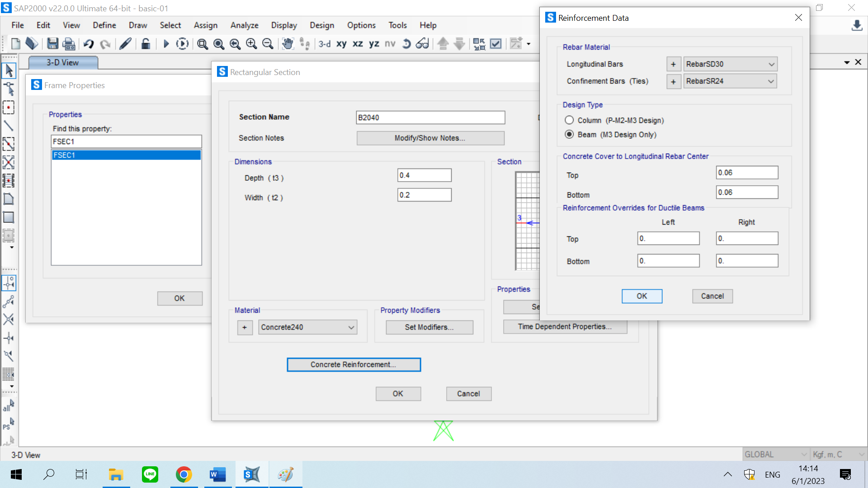Image resolution: width=868 pixels, height=488 pixels.
Task: Open the Define menu
Action: pyautogui.click(x=104, y=25)
